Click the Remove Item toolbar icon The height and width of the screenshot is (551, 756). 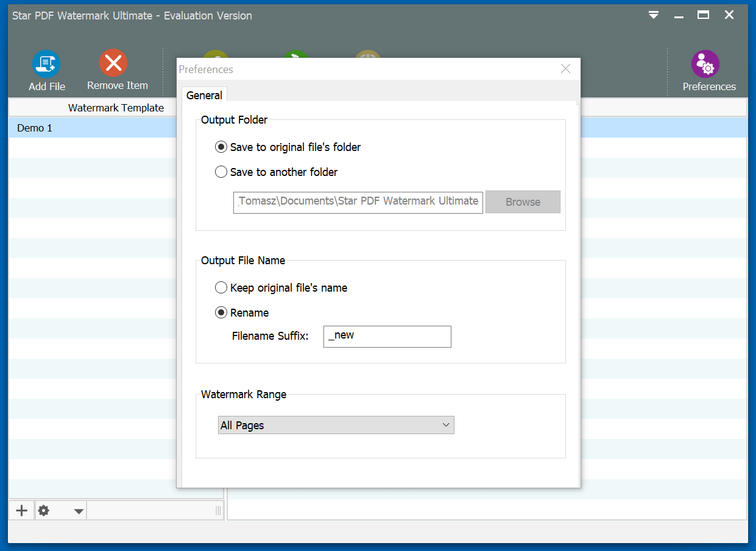pos(113,63)
